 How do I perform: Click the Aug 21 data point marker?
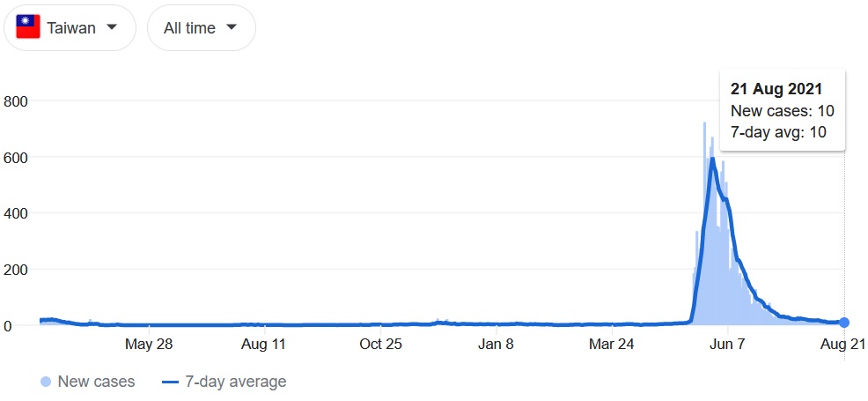tap(844, 323)
